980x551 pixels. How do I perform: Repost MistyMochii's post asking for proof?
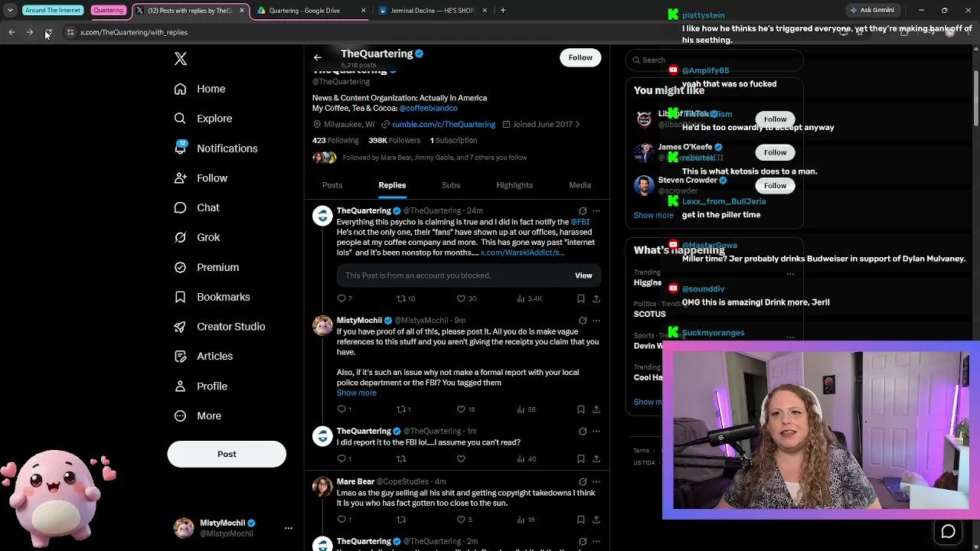click(x=401, y=409)
